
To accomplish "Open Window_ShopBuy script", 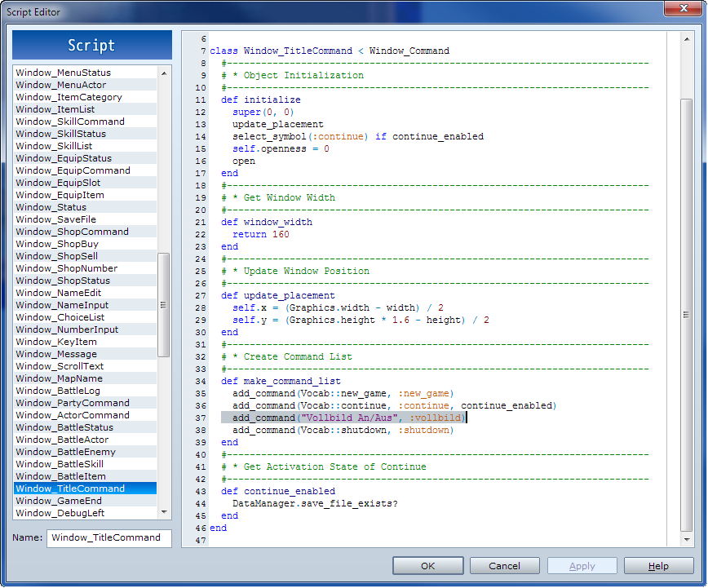I will point(57,244).
